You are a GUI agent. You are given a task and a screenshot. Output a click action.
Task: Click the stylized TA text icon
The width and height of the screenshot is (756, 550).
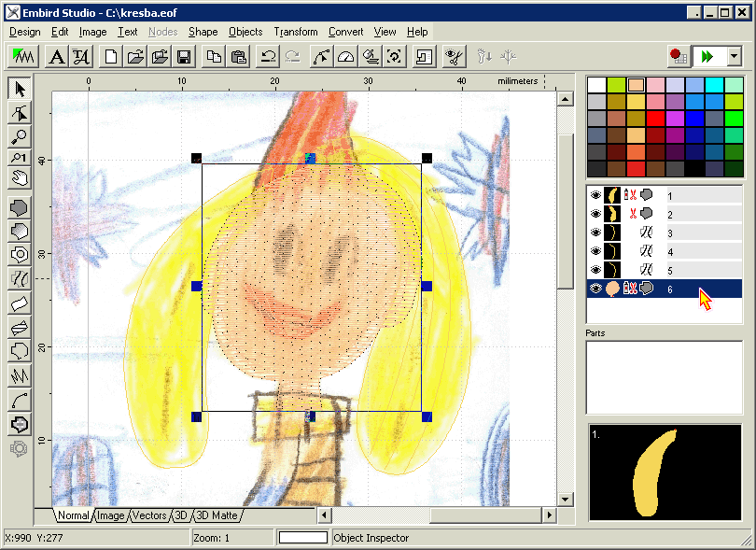click(x=80, y=56)
